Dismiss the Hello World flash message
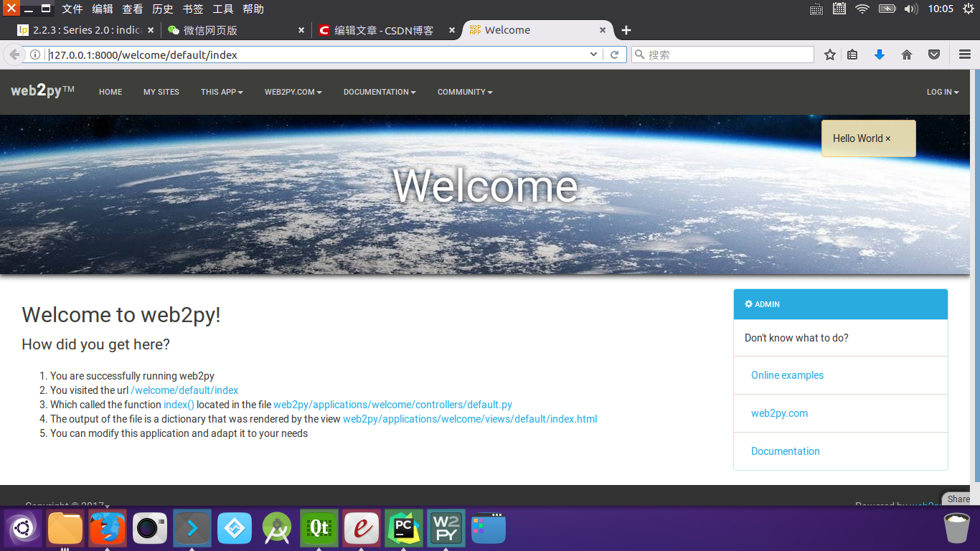Viewport: 980px width, 551px height. click(x=887, y=138)
